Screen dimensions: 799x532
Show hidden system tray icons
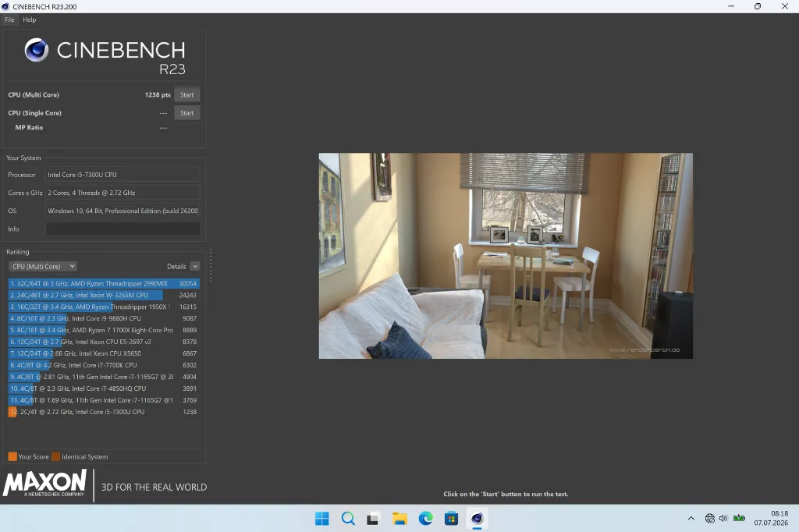(691, 519)
